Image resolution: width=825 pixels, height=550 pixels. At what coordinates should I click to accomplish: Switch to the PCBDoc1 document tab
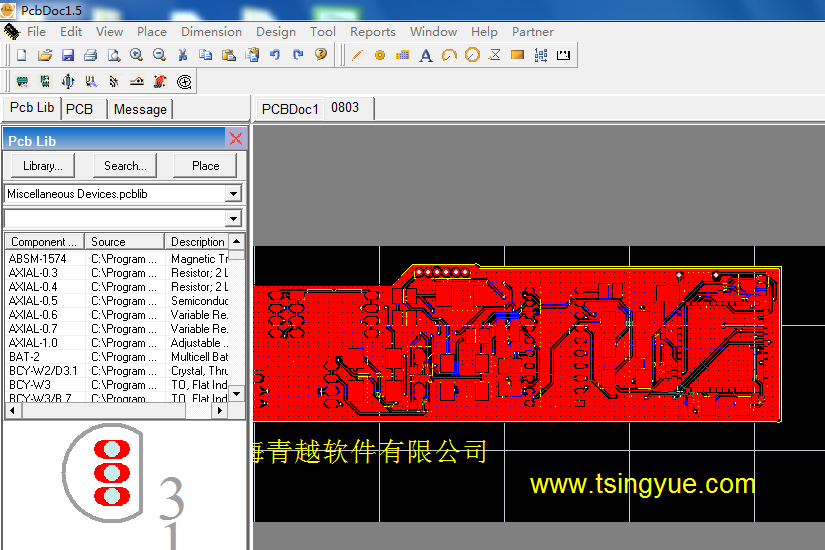tap(289, 109)
